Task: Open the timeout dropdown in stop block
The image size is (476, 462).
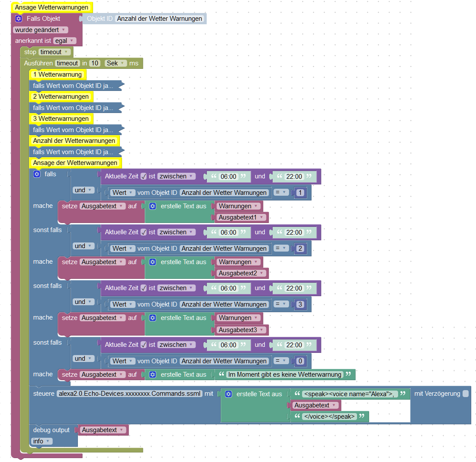Action: 55,52
